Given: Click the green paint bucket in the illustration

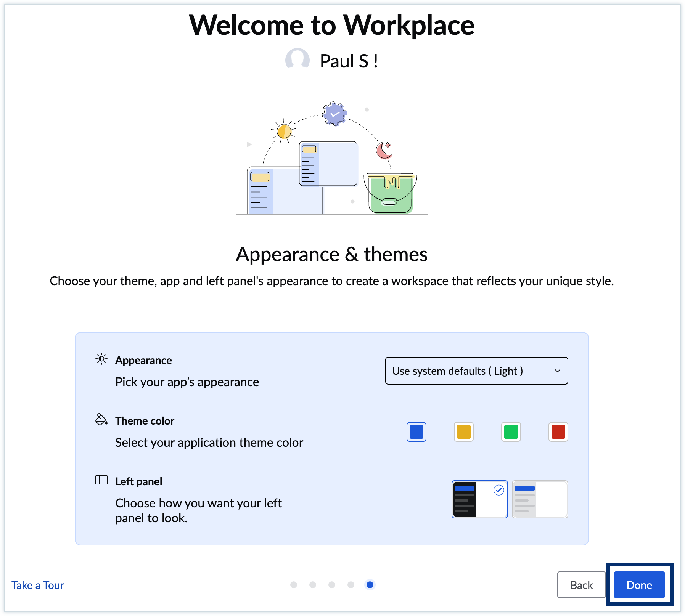Looking at the screenshot, I should [x=390, y=194].
